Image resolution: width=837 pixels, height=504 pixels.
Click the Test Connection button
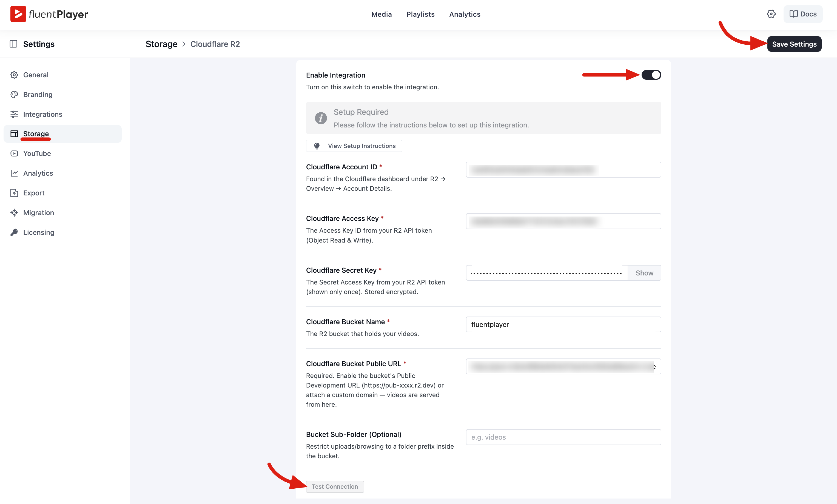[335, 486]
